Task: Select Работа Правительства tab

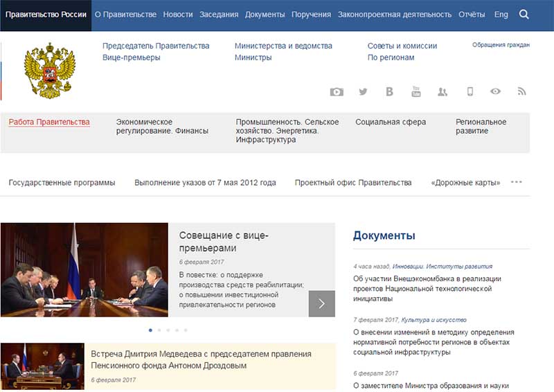Action: (x=49, y=122)
